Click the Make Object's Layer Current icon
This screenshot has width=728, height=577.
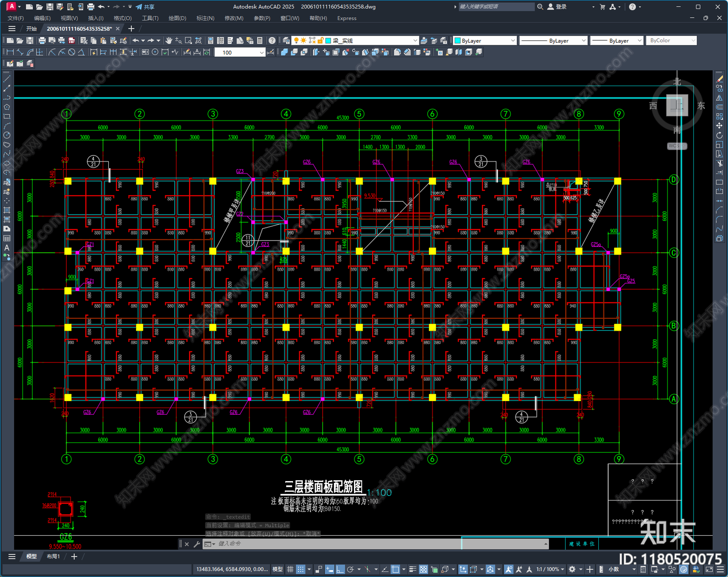424,40
